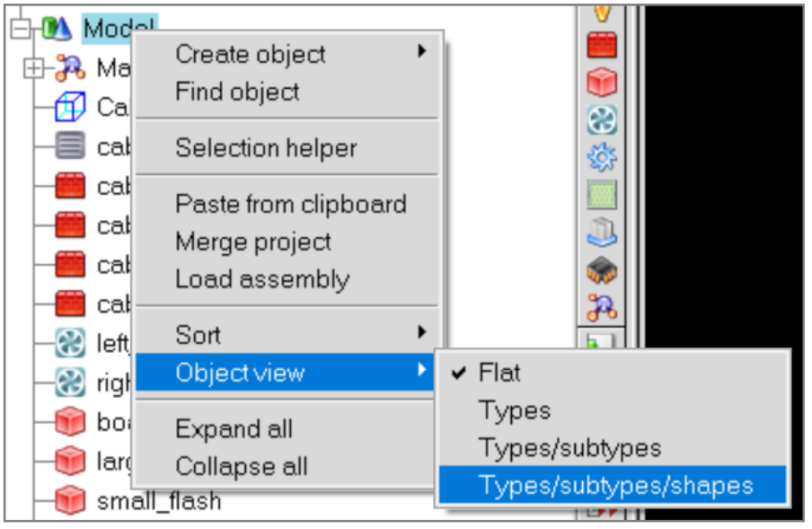Select the small_flash tree item
The width and height of the screenshot is (812, 529).
coord(159,501)
